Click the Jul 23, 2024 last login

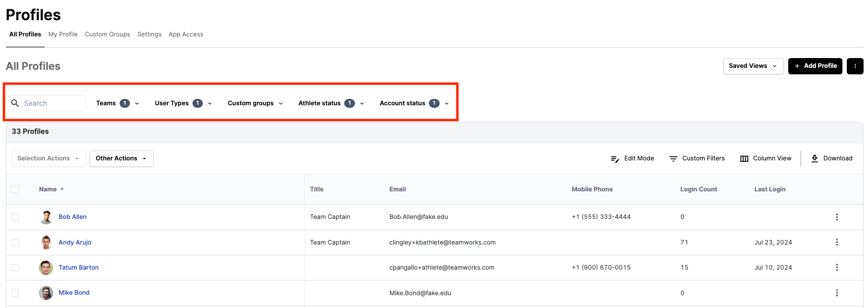773,243
